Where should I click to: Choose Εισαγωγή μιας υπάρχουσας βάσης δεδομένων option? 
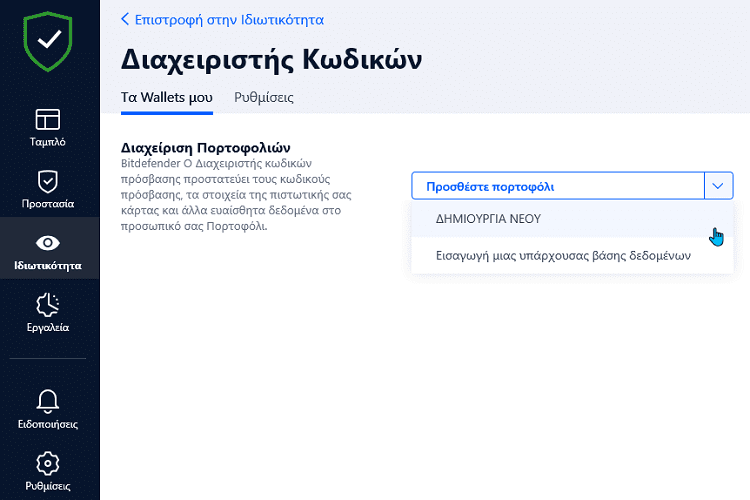[x=572, y=256]
